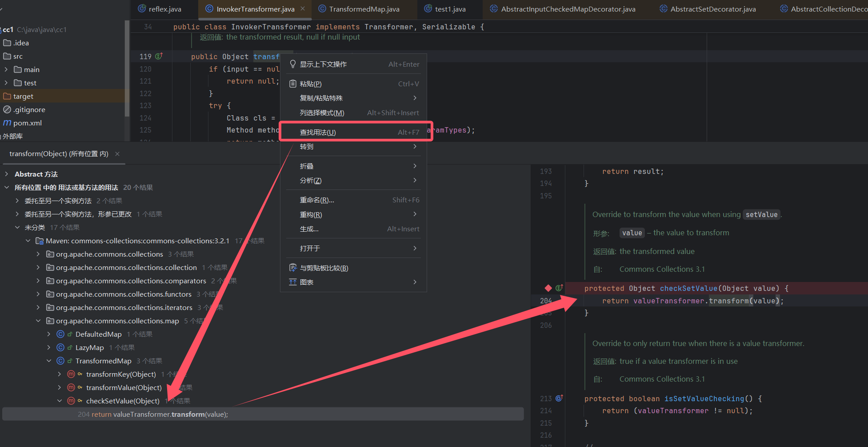
Task: Collapse the checkSetValue(Object) node
Action: [x=60, y=401]
